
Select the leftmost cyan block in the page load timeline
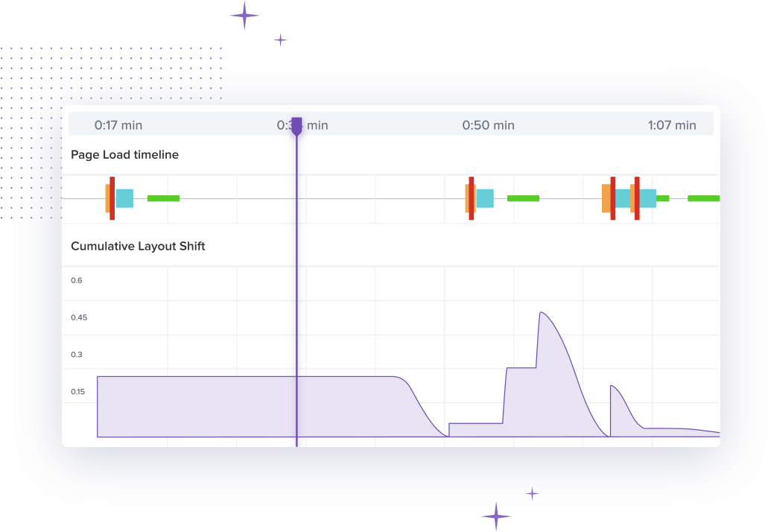(x=125, y=198)
